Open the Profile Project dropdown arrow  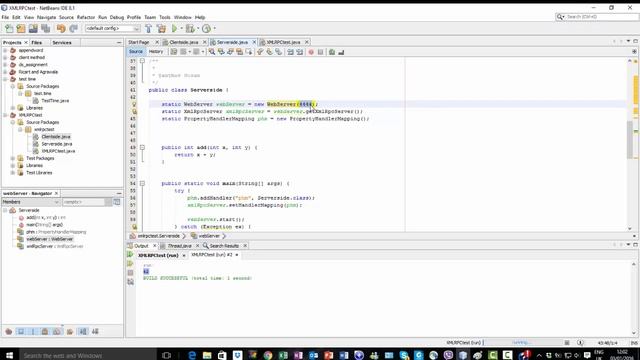(x=214, y=28)
